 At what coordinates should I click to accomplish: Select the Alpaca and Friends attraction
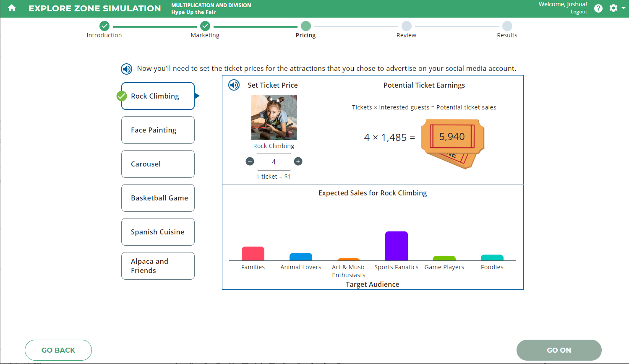click(x=158, y=265)
